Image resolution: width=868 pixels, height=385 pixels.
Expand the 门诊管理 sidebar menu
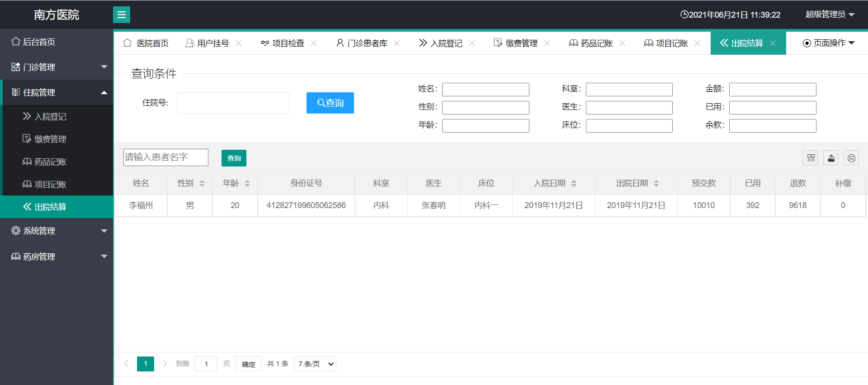57,67
